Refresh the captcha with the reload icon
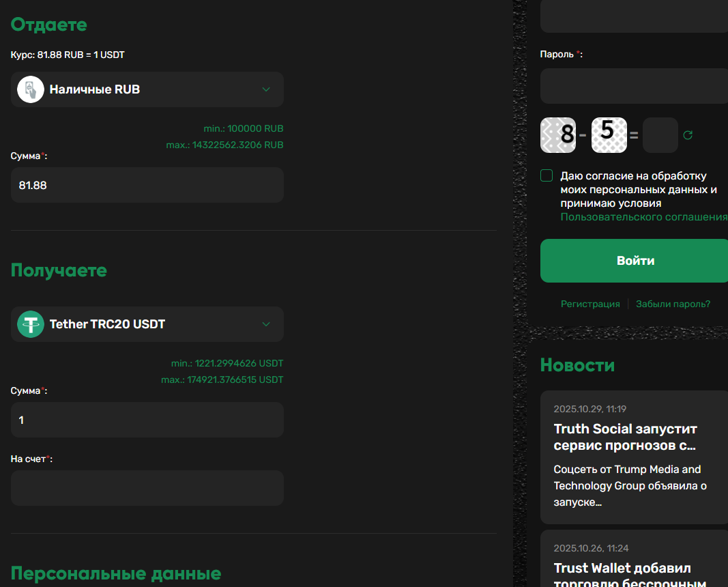 (688, 135)
